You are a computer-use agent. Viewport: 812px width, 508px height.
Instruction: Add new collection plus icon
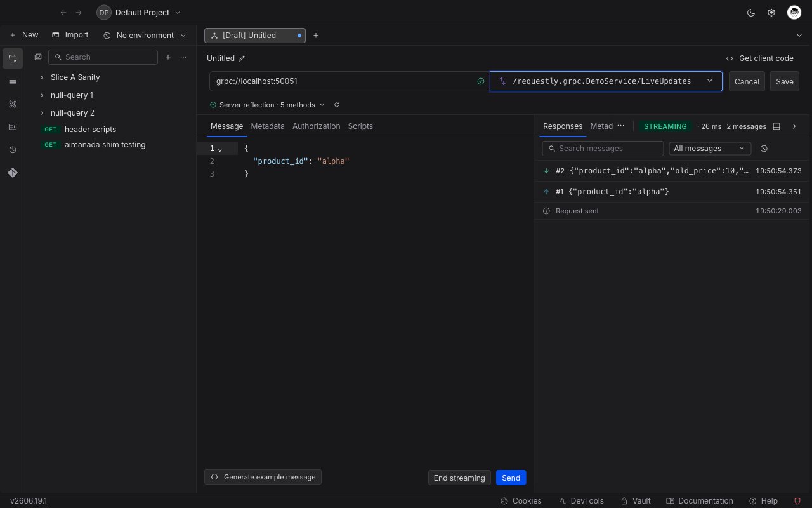tap(168, 57)
